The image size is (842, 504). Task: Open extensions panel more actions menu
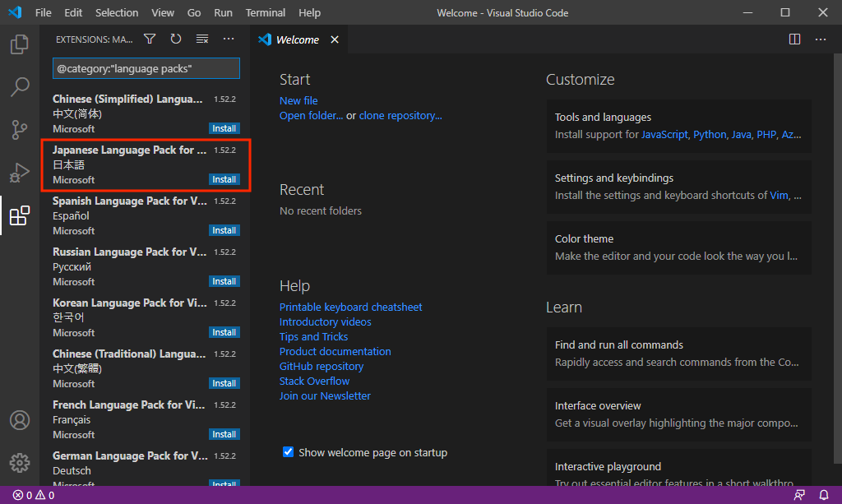[229, 39]
